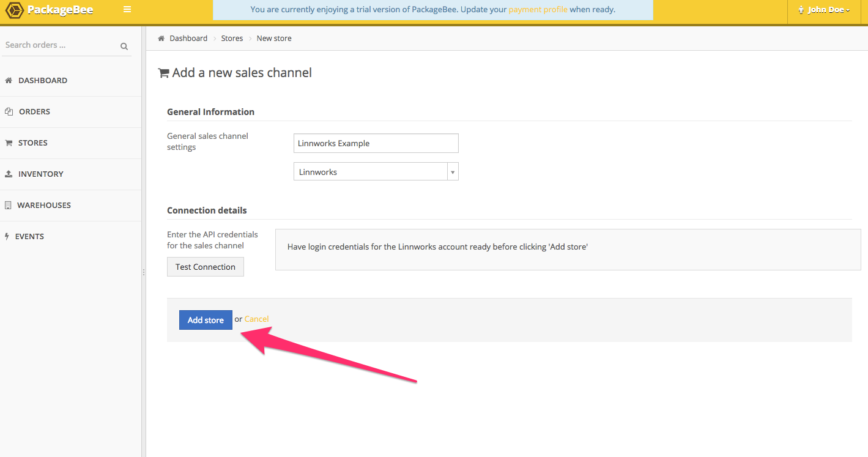Click the General Information section heading
868x457 pixels.
tap(210, 112)
